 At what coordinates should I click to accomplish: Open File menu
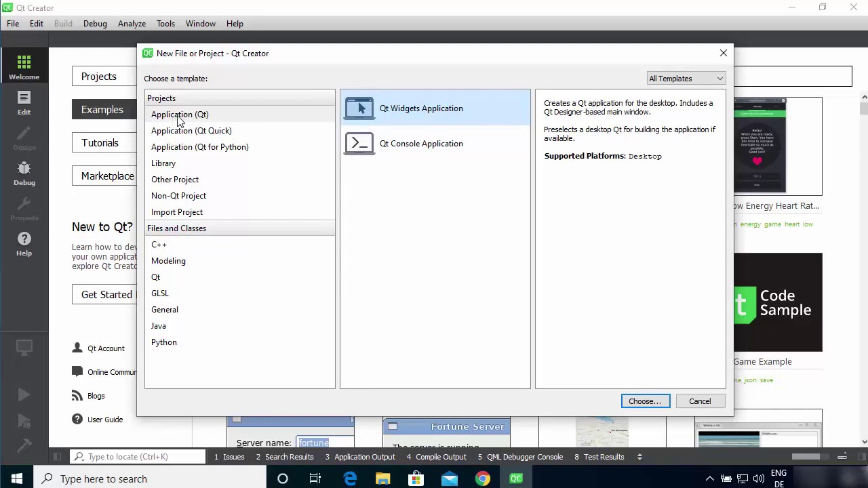click(x=13, y=24)
